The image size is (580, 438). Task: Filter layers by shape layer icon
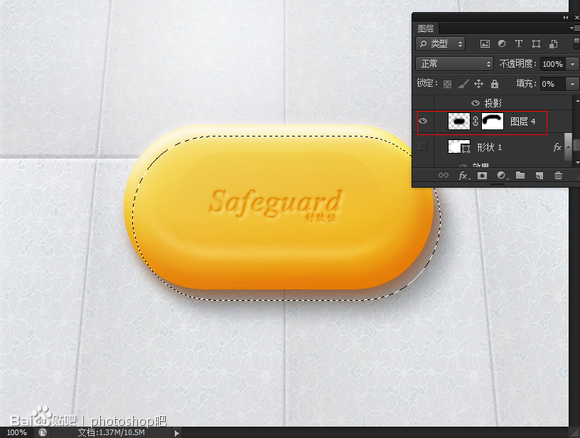click(x=536, y=44)
